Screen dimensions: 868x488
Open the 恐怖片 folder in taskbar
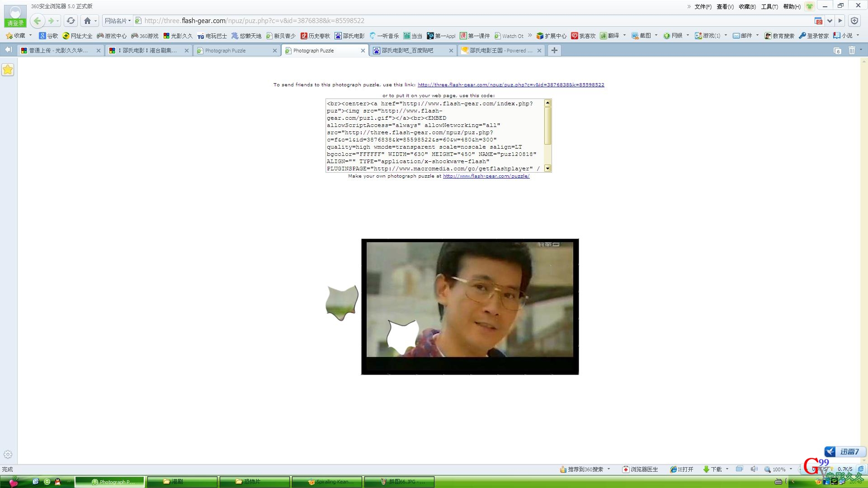[x=255, y=482]
